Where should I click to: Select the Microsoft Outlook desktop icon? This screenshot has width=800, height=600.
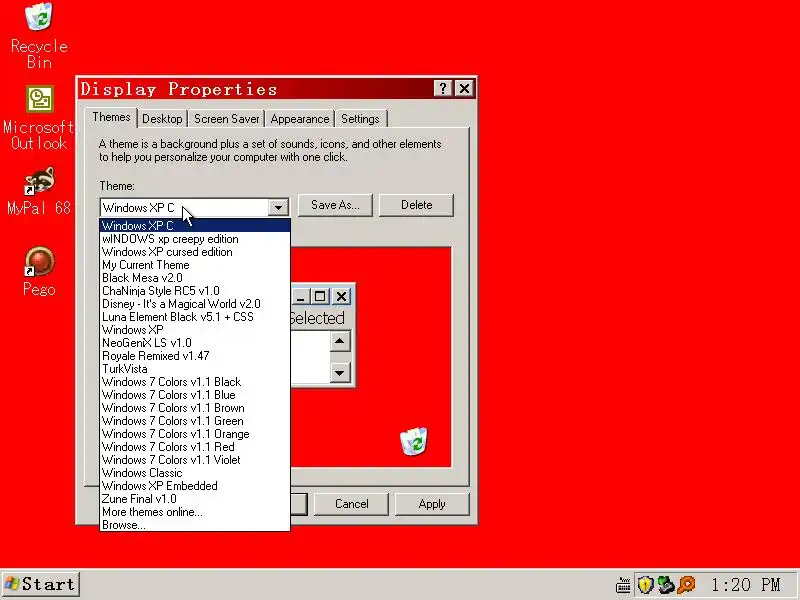39,118
